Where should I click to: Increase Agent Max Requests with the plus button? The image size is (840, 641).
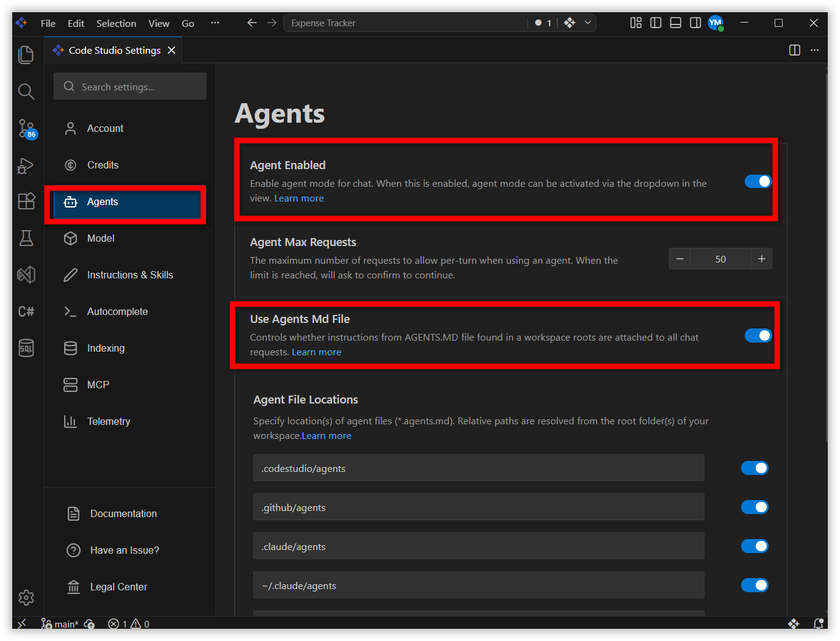coord(761,259)
